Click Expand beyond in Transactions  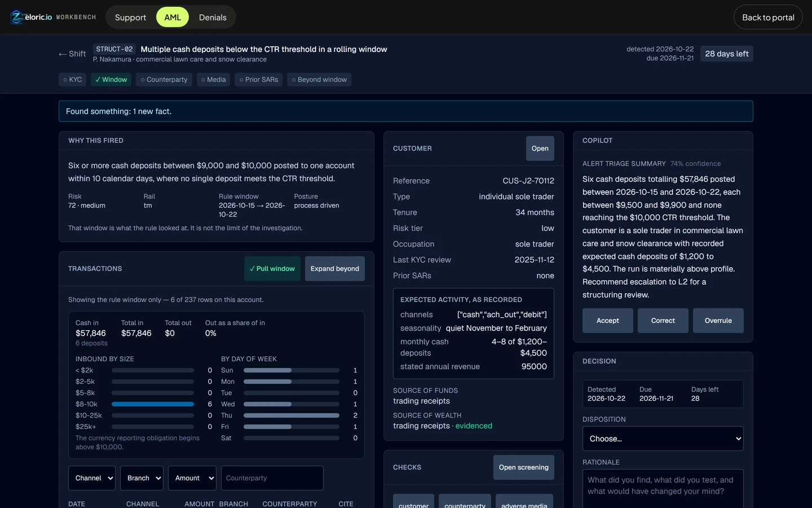tap(335, 269)
